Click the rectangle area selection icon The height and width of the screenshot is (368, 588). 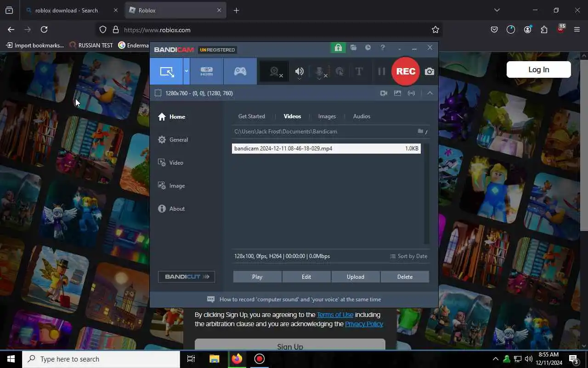pyautogui.click(x=158, y=93)
